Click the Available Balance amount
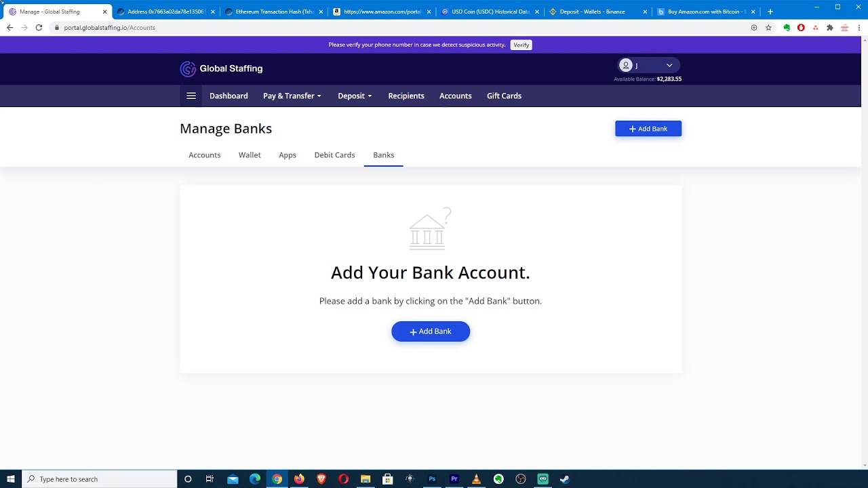The height and width of the screenshot is (488, 868). click(669, 79)
